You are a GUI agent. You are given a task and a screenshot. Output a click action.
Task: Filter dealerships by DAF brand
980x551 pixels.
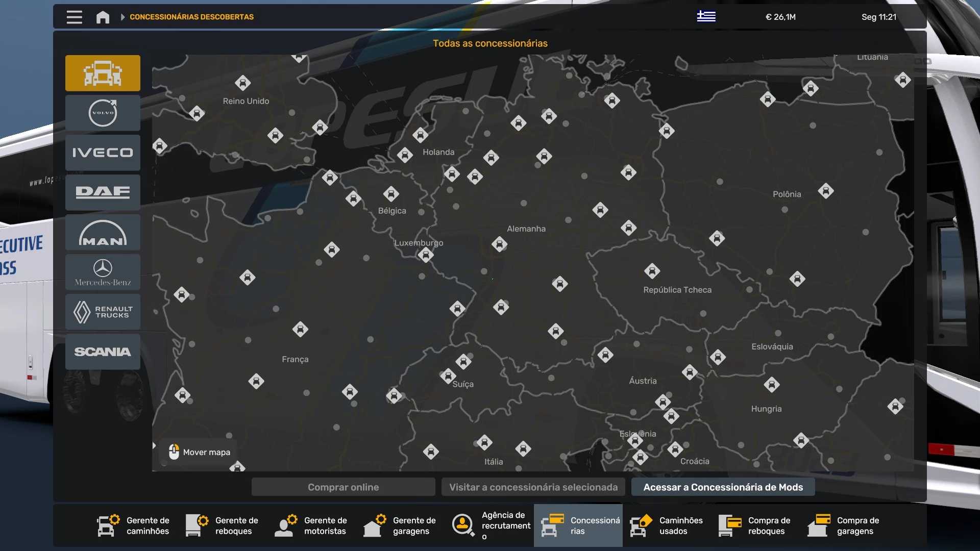(102, 192)
